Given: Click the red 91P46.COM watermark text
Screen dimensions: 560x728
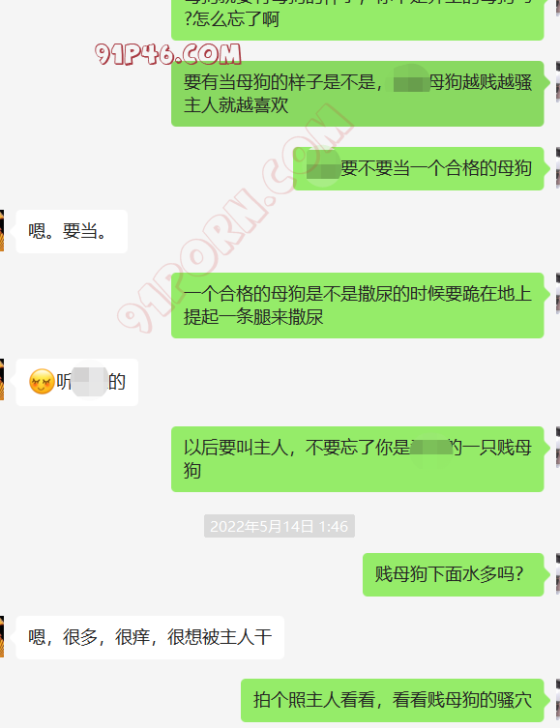Looking at the screenshot, I should pyautogui.click(x=168, y=54).
